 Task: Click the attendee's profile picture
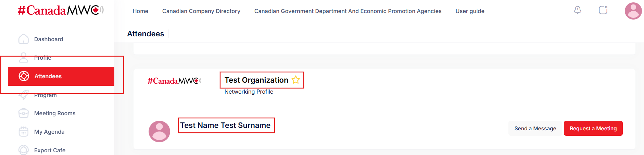point(159,131)
